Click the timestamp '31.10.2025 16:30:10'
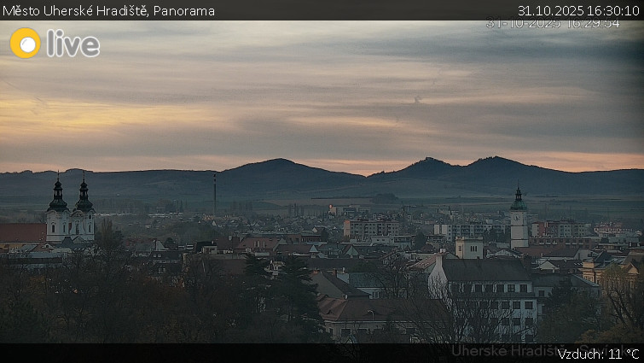Screen dimensions: 644x363 click(x=578, y=11)
